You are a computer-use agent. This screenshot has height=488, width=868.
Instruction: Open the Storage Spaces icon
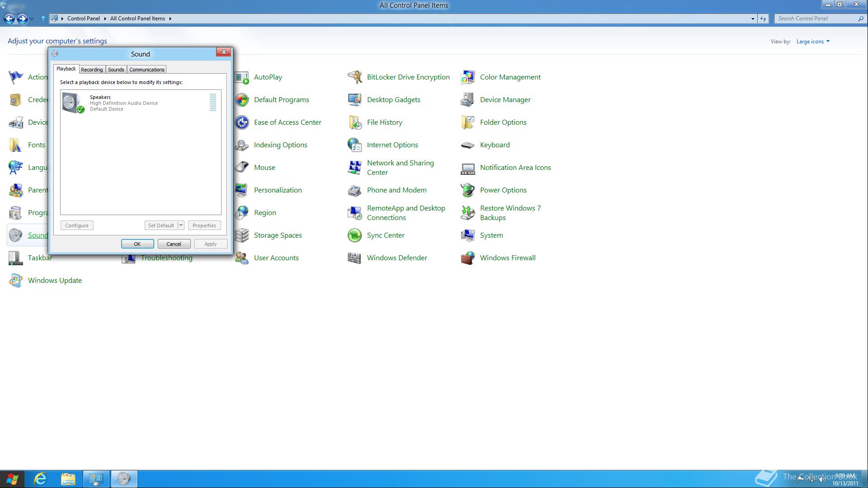click(x=242, y=235)
